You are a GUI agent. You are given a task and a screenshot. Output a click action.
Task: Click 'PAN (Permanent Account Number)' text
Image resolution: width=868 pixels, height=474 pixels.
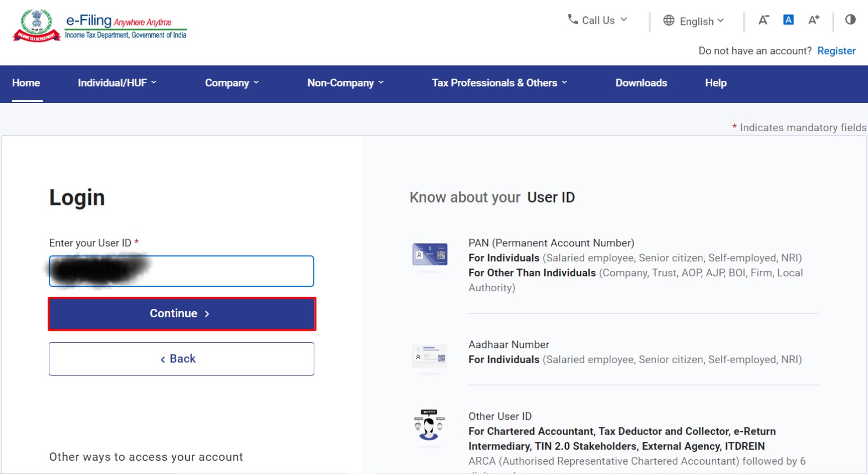[552, 243]
